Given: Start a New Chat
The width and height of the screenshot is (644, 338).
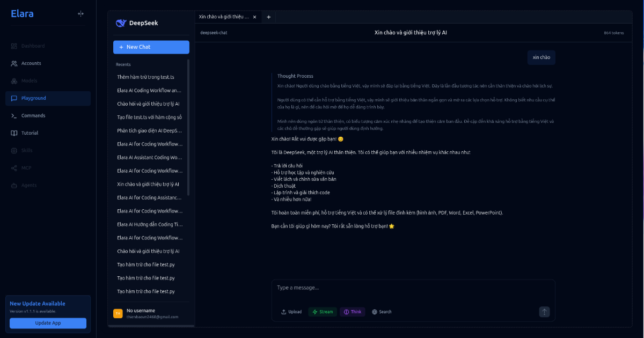Looking at the screenshot, I should [151, 47].
